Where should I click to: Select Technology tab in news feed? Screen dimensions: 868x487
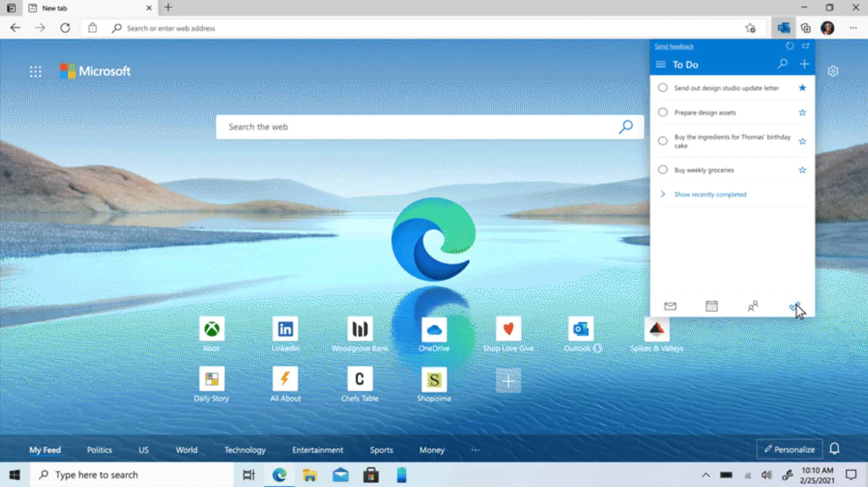point(245,450)
